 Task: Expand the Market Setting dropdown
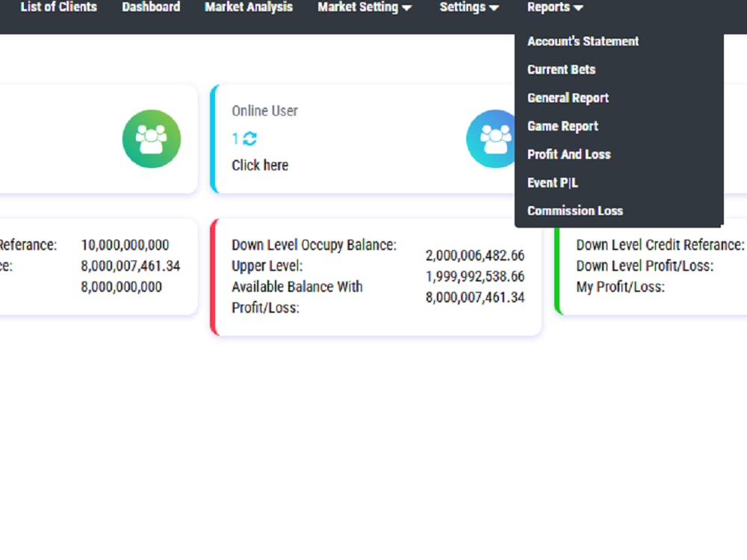(365, 7)
